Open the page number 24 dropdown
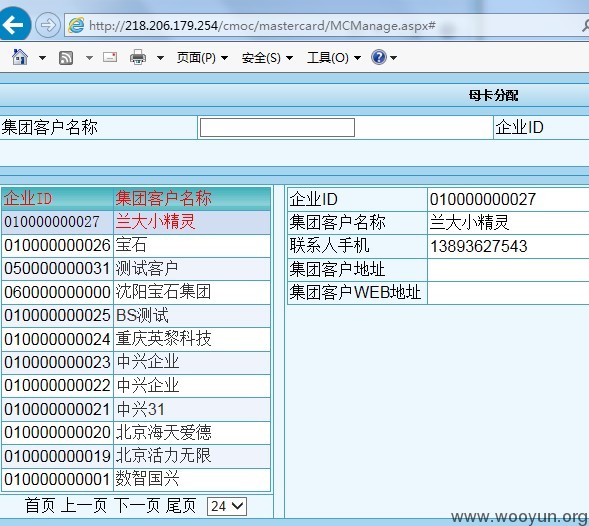This screenshot has width=589, height=526. tap(227, 506)
